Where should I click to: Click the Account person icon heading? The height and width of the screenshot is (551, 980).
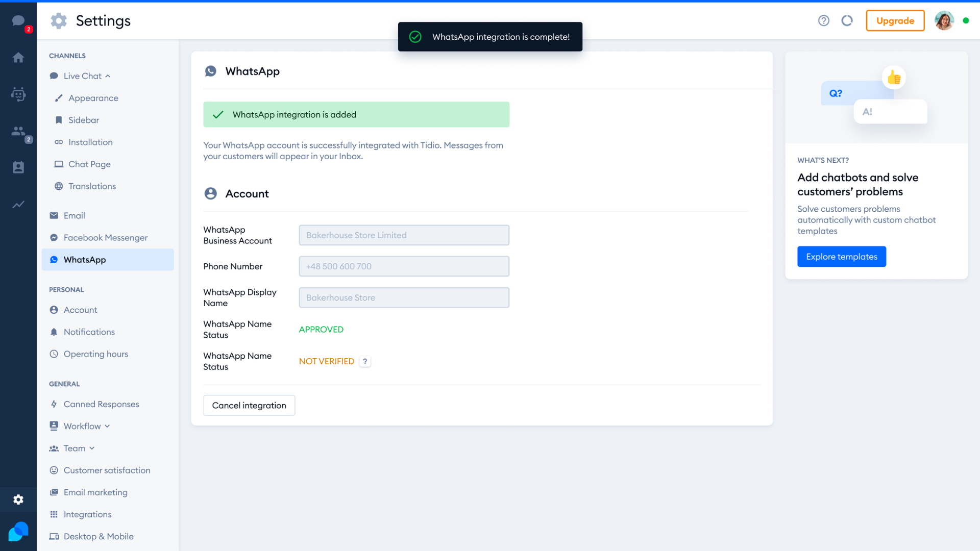click(210, 193)
